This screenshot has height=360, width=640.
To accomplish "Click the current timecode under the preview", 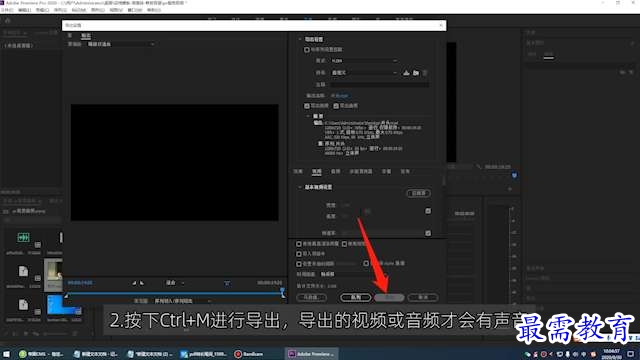I will pos(80,283).
